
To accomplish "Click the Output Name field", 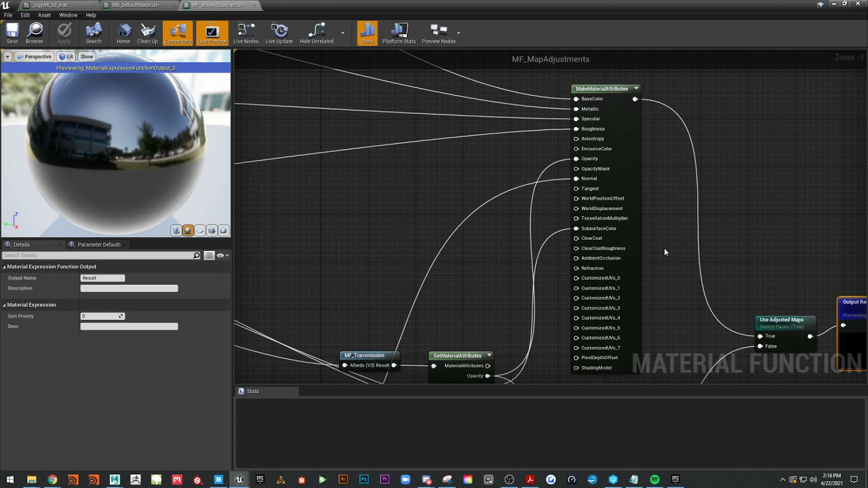I will 102,278.
